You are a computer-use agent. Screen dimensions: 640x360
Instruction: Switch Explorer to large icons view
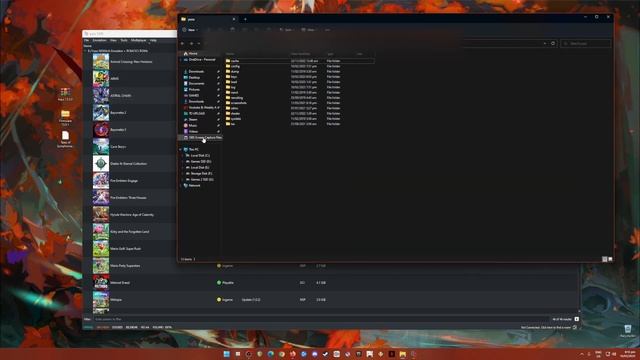pyautogui.click(x=610, y=259)
